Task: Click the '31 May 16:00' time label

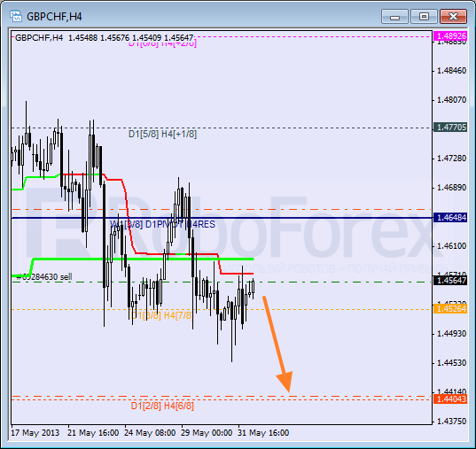Action: point(263,433)
